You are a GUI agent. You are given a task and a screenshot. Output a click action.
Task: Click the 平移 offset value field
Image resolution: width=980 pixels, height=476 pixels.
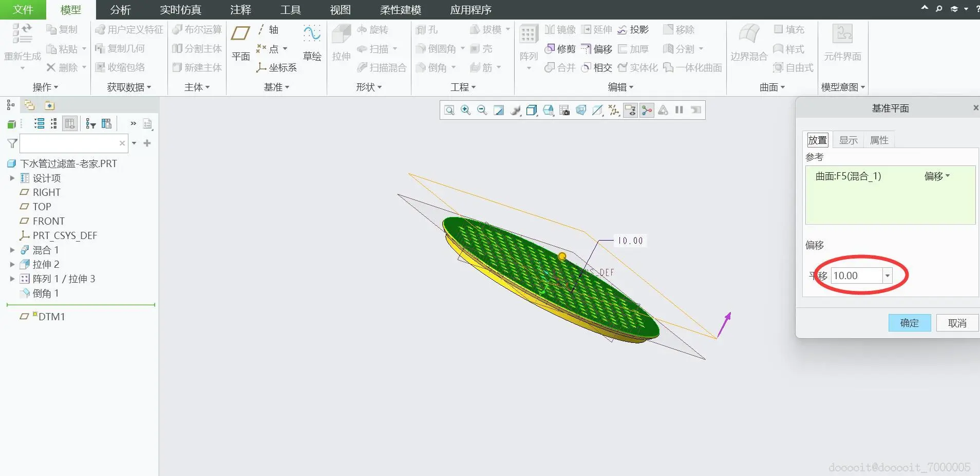click(857, 276)
